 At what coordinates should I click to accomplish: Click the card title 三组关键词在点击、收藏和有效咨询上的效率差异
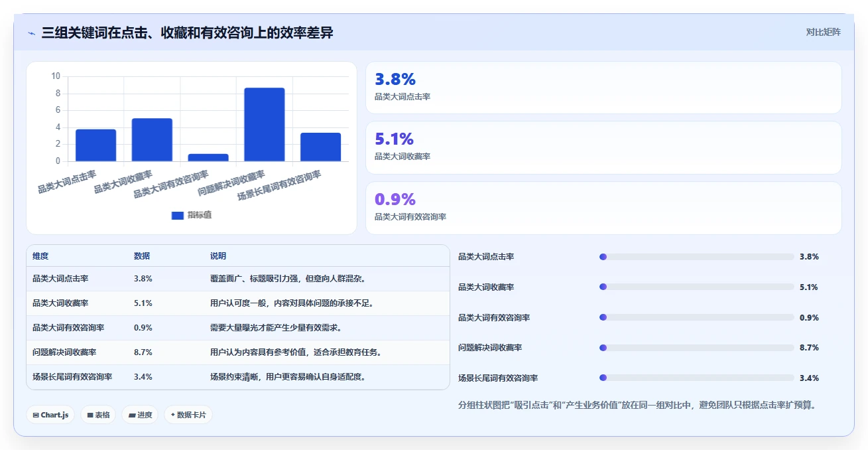point(188,33)
